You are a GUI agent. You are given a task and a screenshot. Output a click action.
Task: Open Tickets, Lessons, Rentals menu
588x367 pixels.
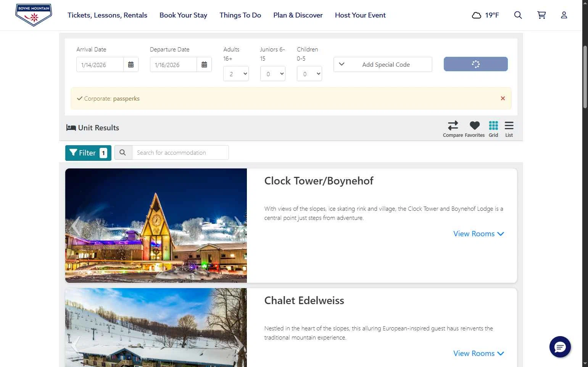coord(107,15)
